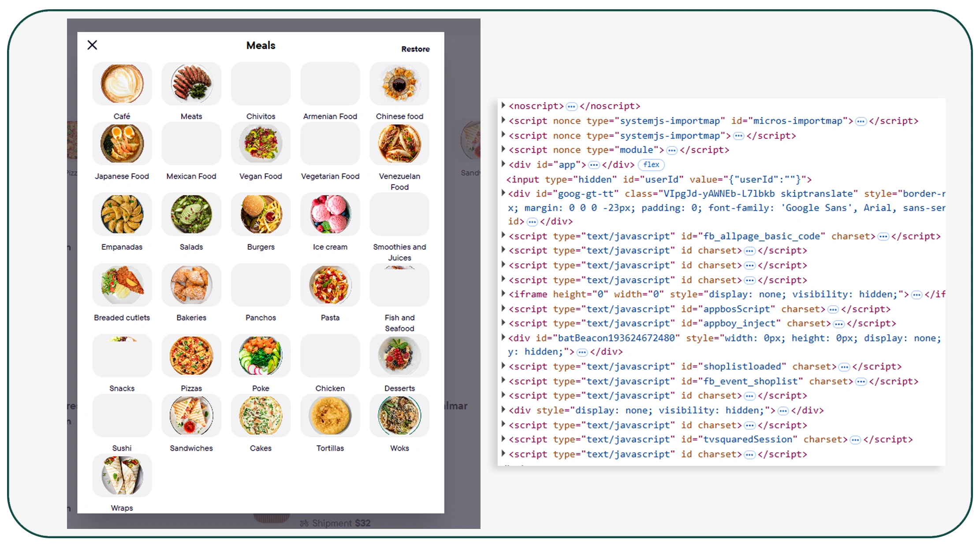Open the Pizzas category icon
The width and height of the screenshot is (980, 547).
point(191,356)
